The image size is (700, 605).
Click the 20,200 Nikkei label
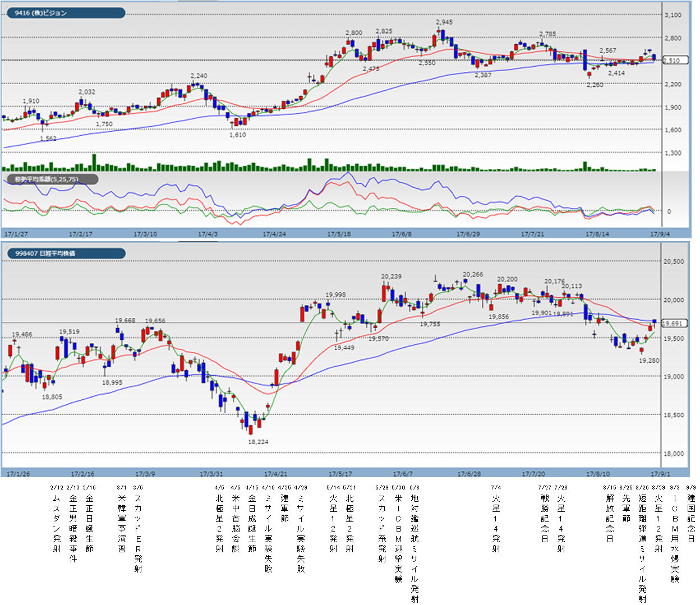[x=508, y=279]
